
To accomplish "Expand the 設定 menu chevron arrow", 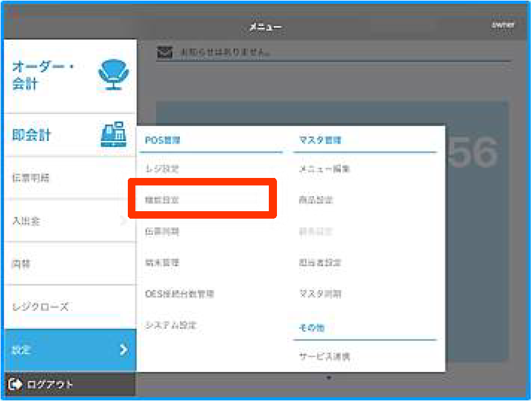I will coord(123,350).
